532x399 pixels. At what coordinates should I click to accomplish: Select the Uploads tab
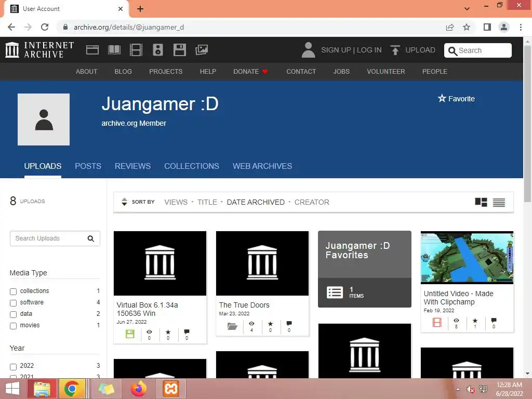click(x=43, y=166)
